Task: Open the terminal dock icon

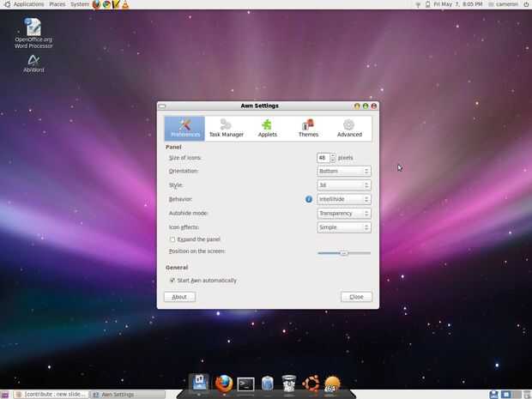Action: tap(245, 384)
